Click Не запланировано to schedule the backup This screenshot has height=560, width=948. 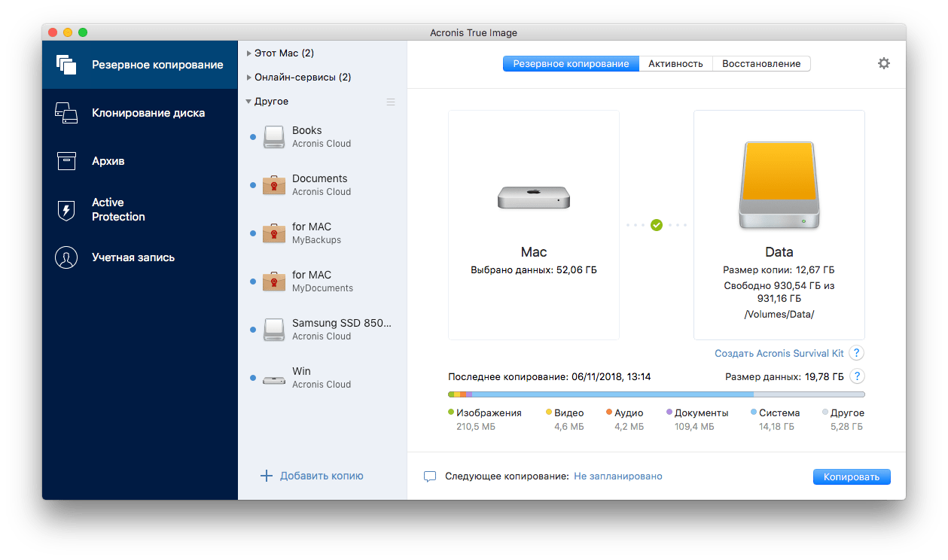pos(617,476)
